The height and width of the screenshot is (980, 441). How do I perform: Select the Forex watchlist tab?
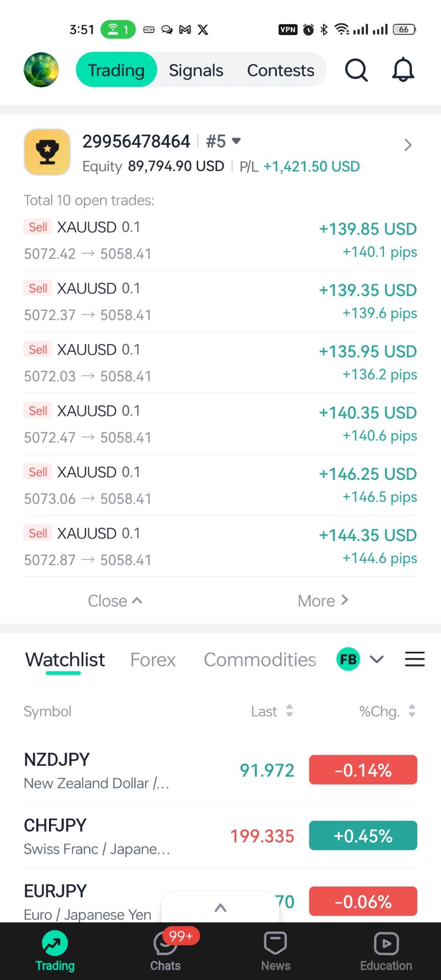(153, 660)
